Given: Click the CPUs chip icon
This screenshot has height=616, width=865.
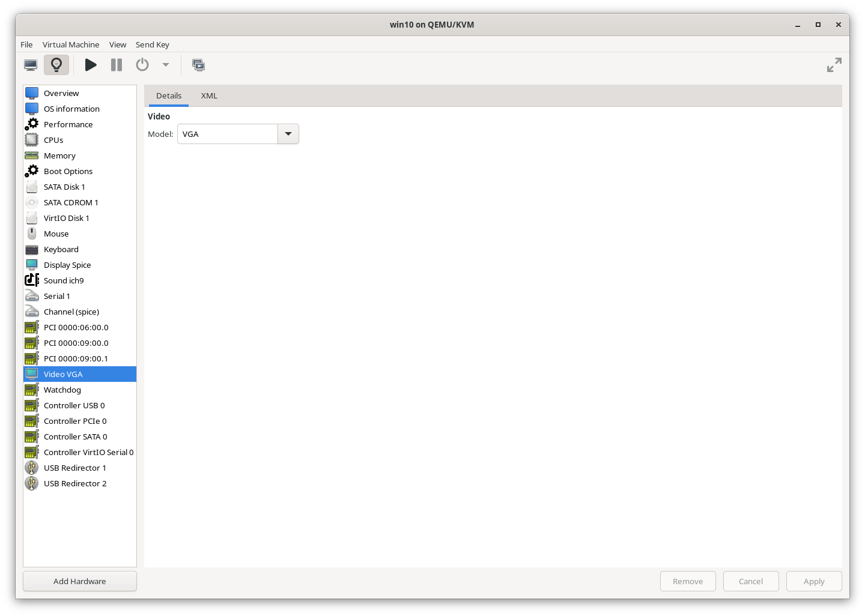Looking at the screenshot, I should click(32, 140).
